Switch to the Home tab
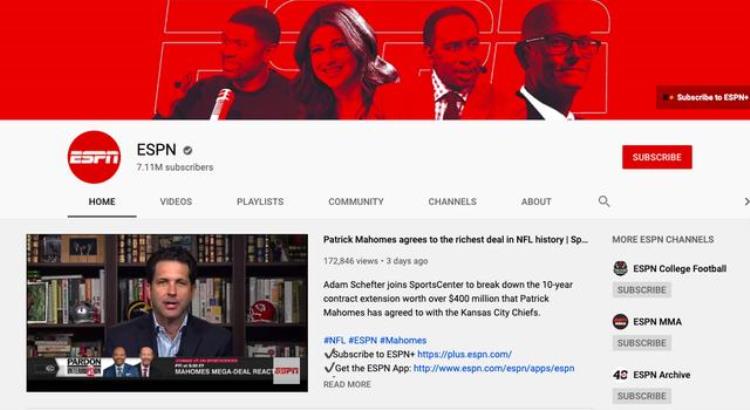 (x=102, y=201)
